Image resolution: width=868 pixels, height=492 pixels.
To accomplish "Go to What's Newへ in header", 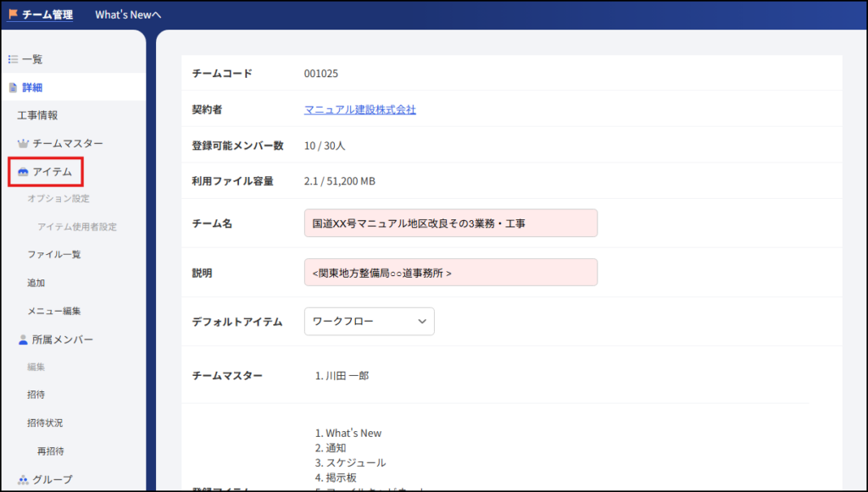I will pyautogui.click(x=128, y=14).
